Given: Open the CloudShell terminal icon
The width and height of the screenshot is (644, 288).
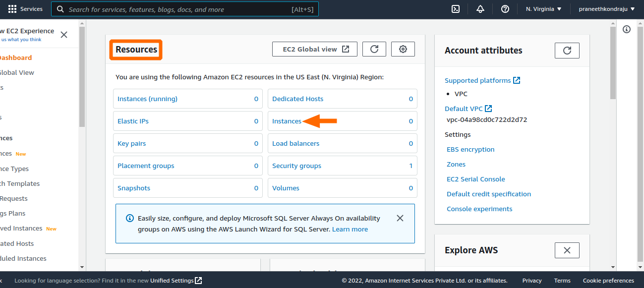Looking at the screenshot, I should 456,9.
